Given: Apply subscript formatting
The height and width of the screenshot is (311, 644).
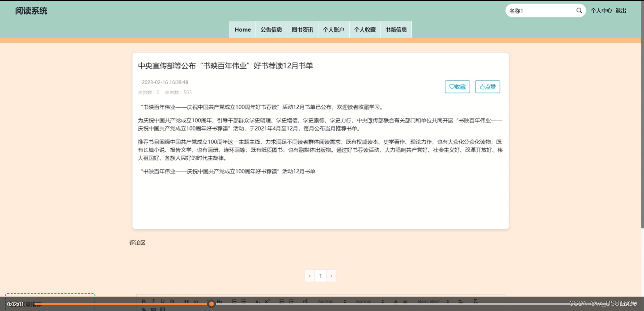Looking at the screenshot, I should click(x=258, y=302).
